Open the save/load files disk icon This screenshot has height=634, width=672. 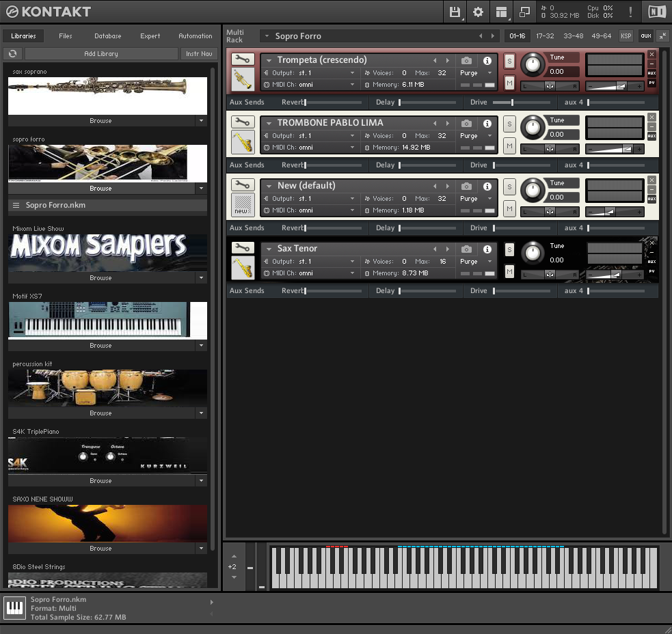coord(455,12)
